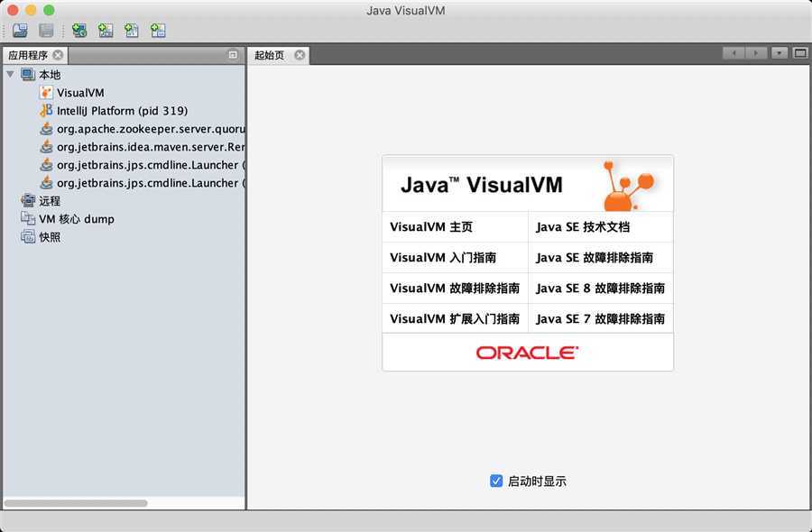Screen dimensions: 812x532
Task: Open the Java SE 技术文档 link
Action: point(583,226)
